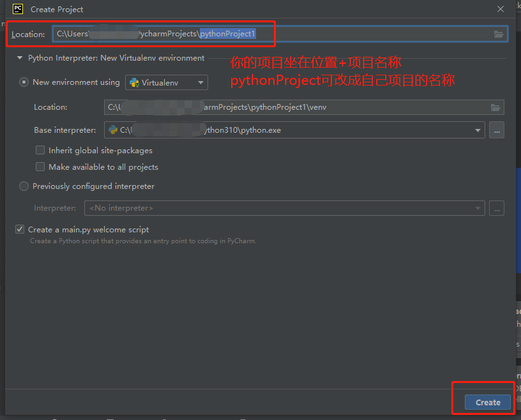This screenshot has width=521, height=420.
Task: Enable Make available to all projects
Action: pos(40,167)
